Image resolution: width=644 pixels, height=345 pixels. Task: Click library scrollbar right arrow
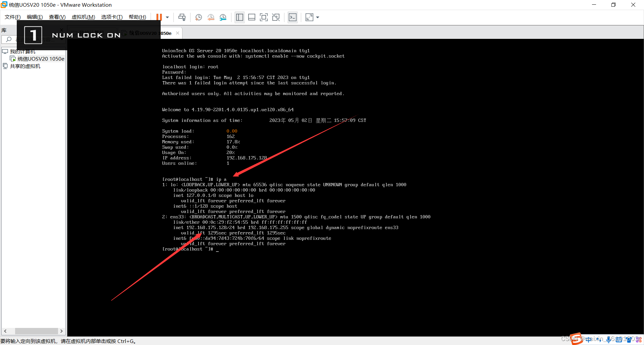pyautogui.click(x=61, y=331)
